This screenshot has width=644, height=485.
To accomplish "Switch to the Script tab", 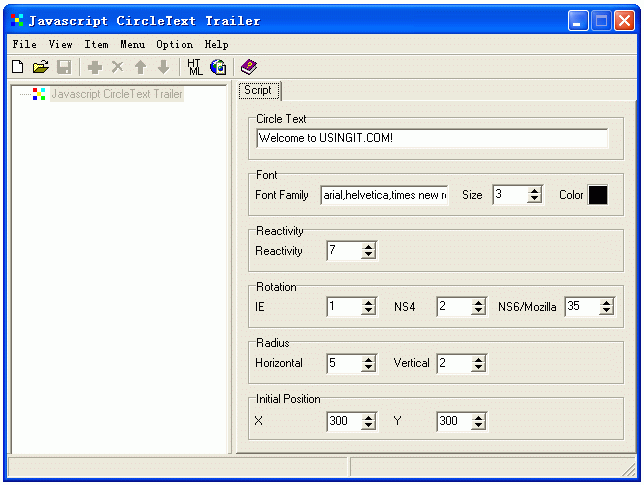I will 260,90.
